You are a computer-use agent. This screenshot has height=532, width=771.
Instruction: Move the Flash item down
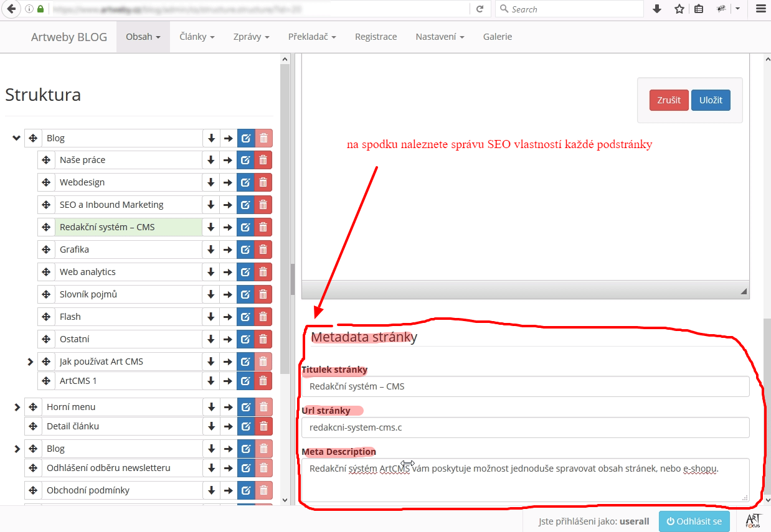[211, 317]
